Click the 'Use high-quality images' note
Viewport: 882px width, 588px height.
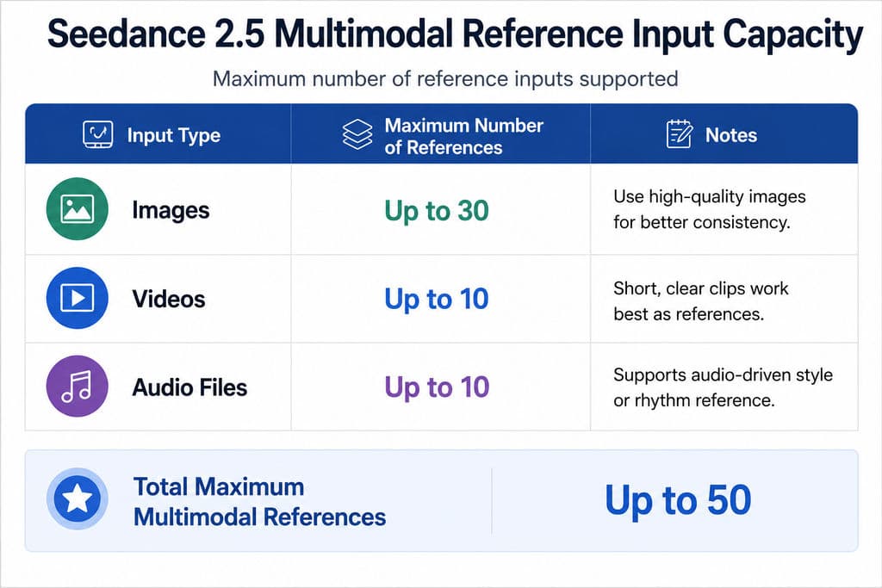click(x=710, y=209)
